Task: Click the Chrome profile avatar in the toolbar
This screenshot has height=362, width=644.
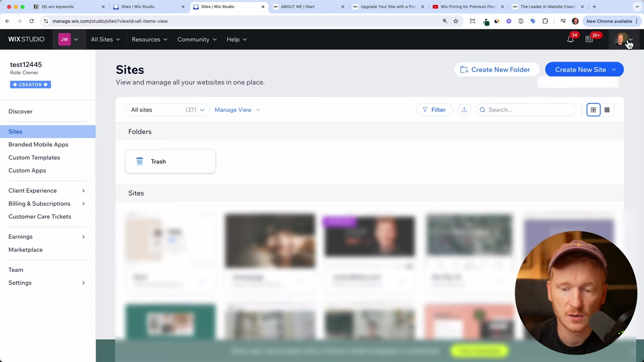Action: coord(575,21)
